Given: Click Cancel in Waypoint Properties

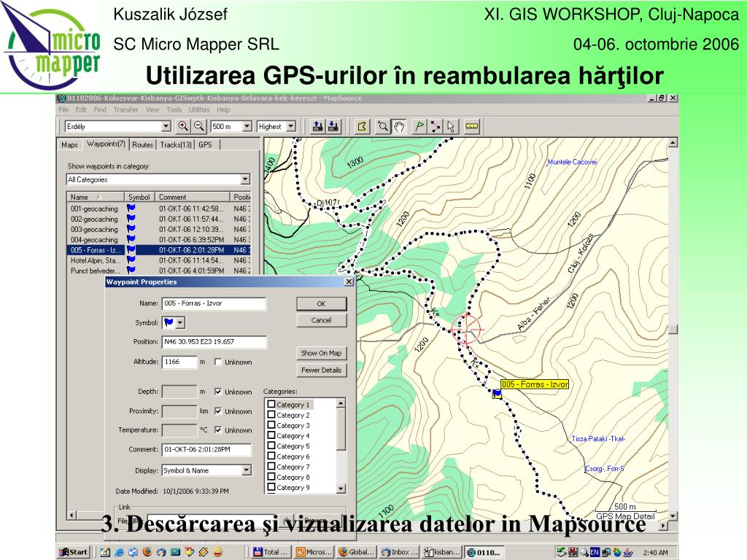Looking at the screenshot, I should [x=322, y=321].
